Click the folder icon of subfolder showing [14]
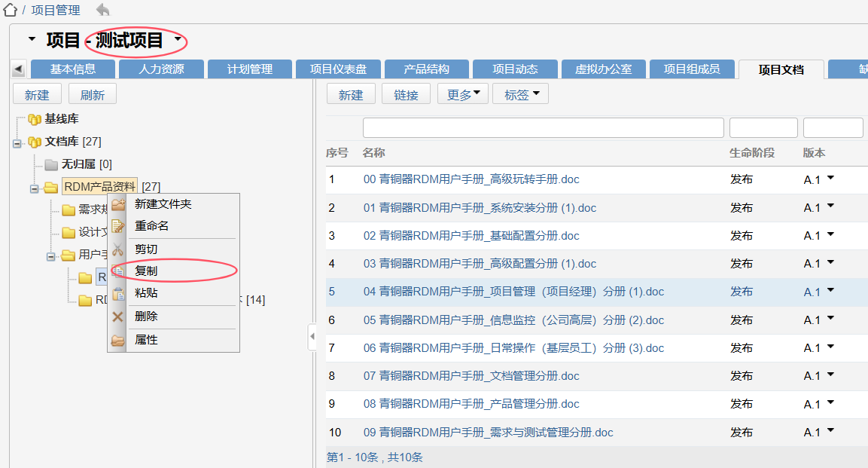Viewport: 868px width, 468px height. [85, 300]
